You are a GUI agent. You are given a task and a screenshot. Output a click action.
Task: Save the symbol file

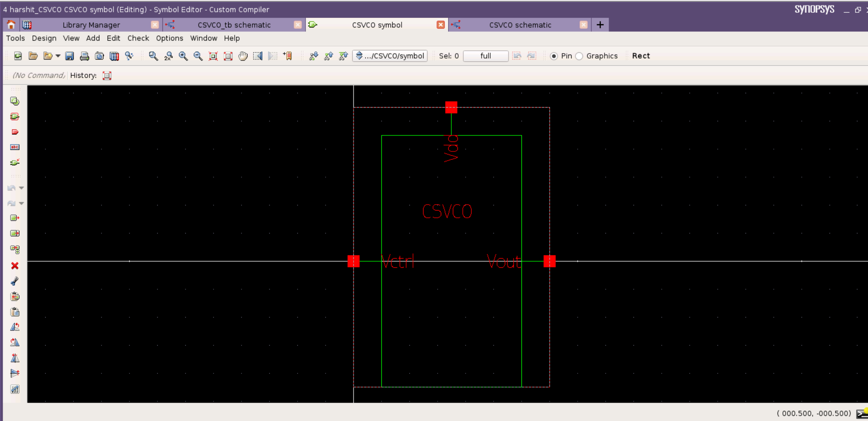coord(70,56)
